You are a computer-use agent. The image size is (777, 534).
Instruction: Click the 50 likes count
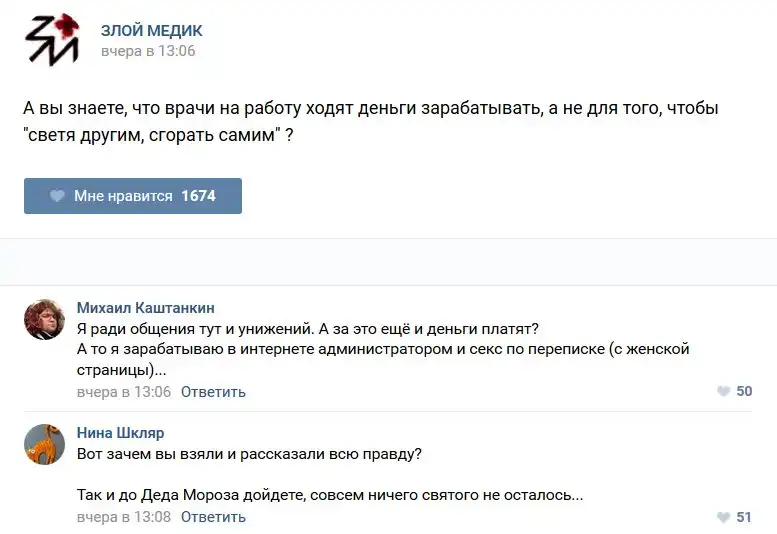[x=744, y=391]
